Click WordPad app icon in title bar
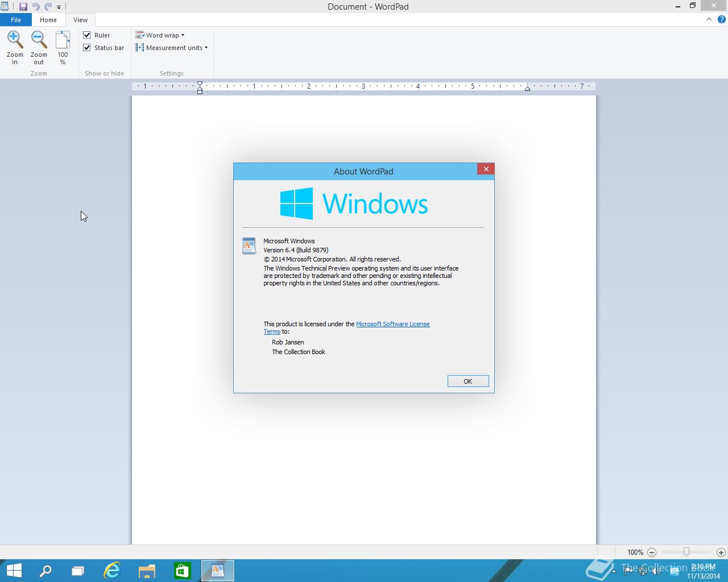This screenshot has height=582, width=728. (4, 6)
